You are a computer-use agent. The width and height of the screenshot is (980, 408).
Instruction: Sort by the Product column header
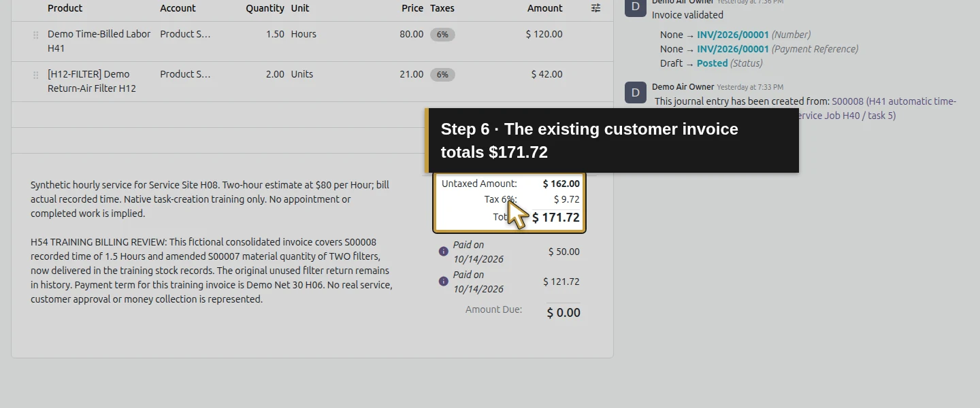tap(65, 8)
